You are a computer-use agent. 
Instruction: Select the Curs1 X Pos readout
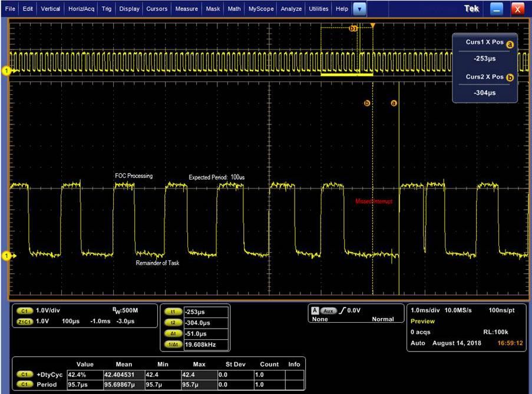tap(484, 51)
